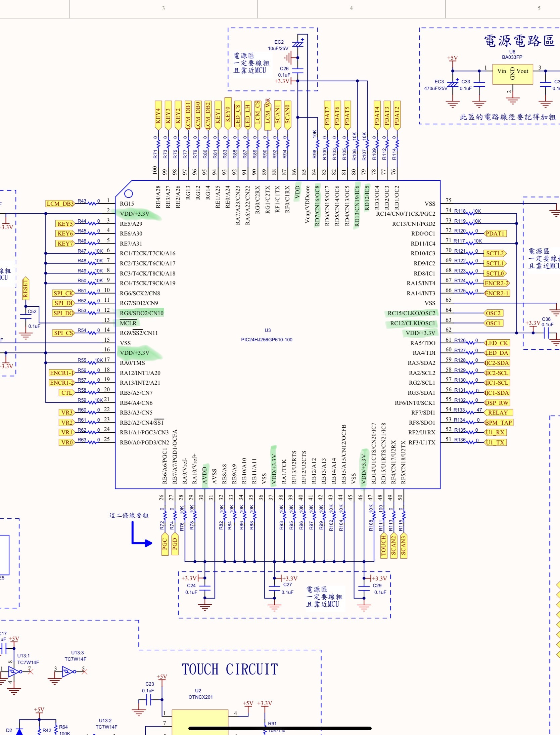The width and height of the screenshot is (560, 735).
Task: Select the LED_DA net label
Action: [x=497, y=353]
